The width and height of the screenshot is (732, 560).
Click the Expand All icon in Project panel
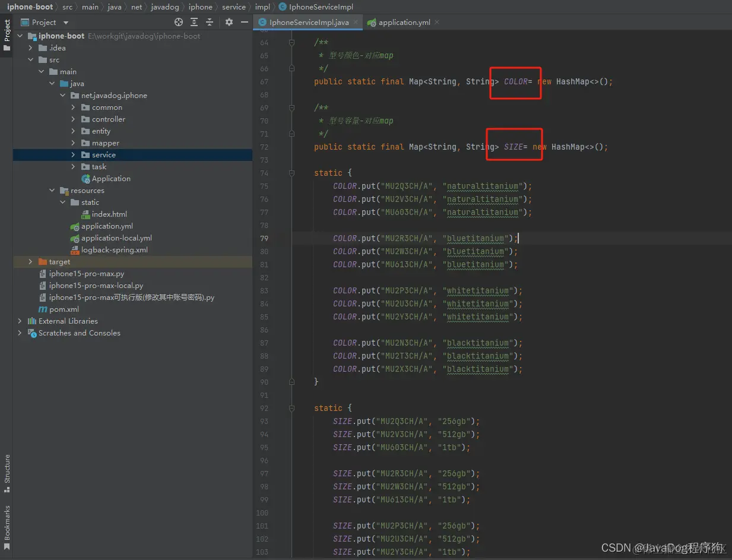click(194, 22)
